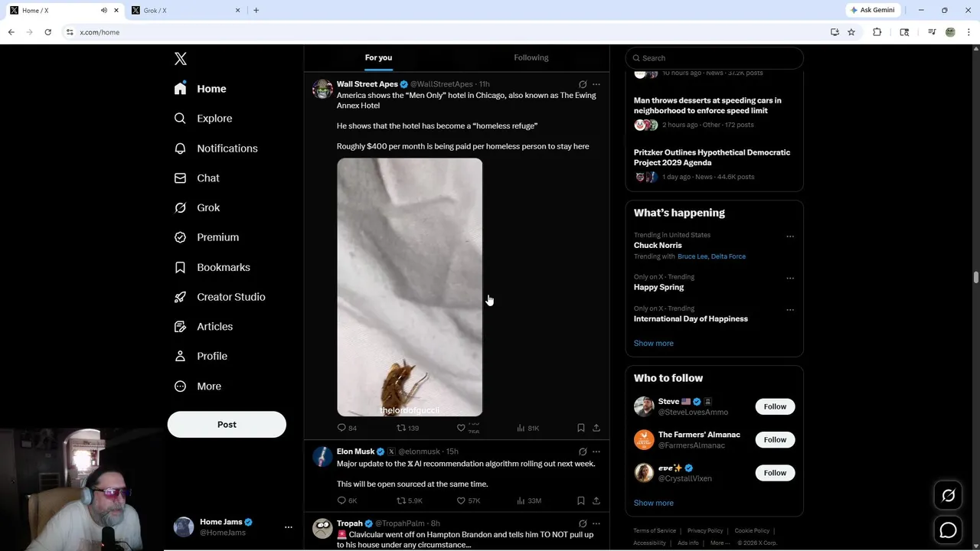View analytics of Wall Street Apes post

point(528,428)
